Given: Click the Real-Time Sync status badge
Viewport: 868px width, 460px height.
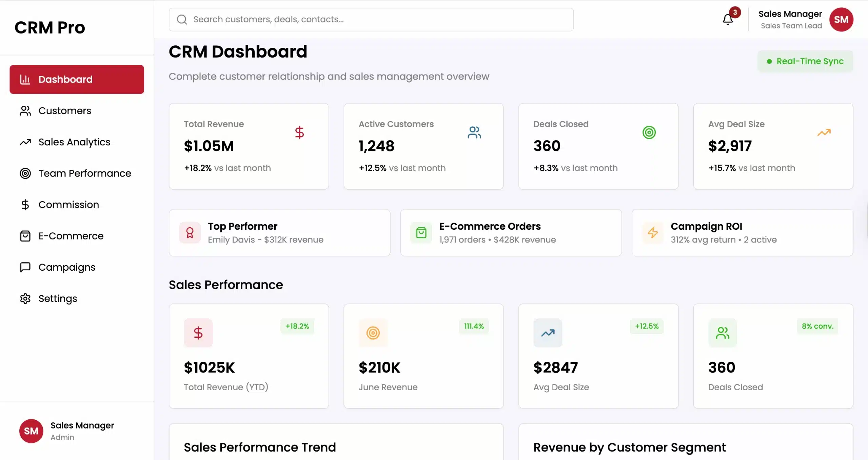Looking at the screenshot, I should click(805, 61).
